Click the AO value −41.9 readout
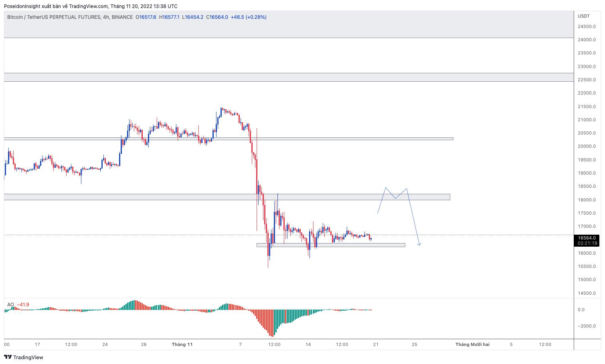 coord(23,305)
